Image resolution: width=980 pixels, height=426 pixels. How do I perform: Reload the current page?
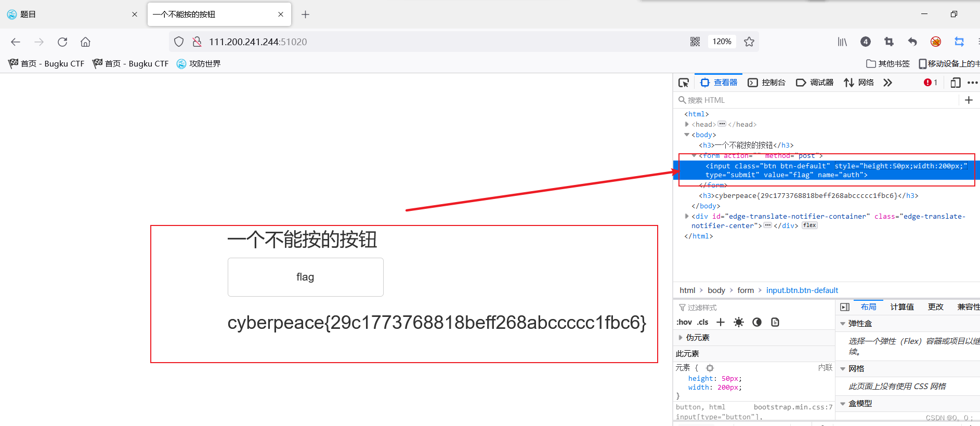[x=62, y=42]
